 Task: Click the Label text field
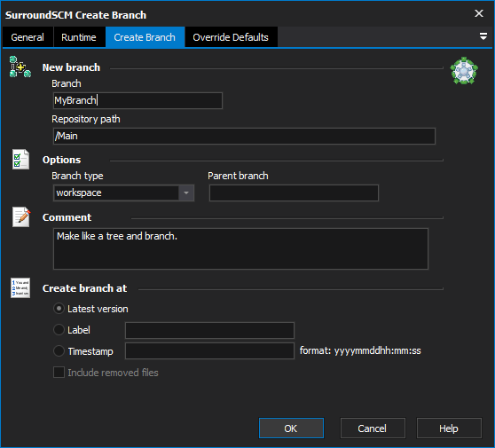tap(210, 330)
